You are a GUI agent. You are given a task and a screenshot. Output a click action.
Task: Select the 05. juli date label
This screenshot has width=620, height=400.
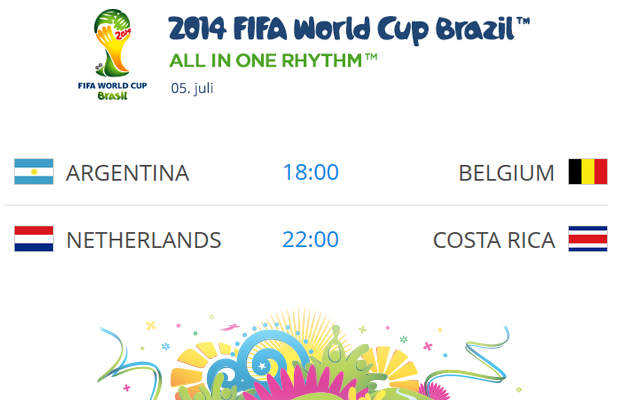191,87
